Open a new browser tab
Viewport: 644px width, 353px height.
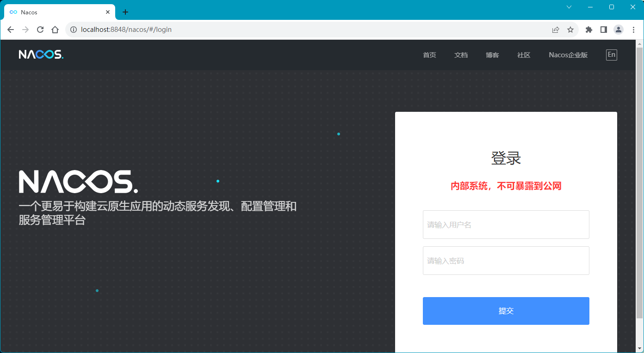click(125, 12)
